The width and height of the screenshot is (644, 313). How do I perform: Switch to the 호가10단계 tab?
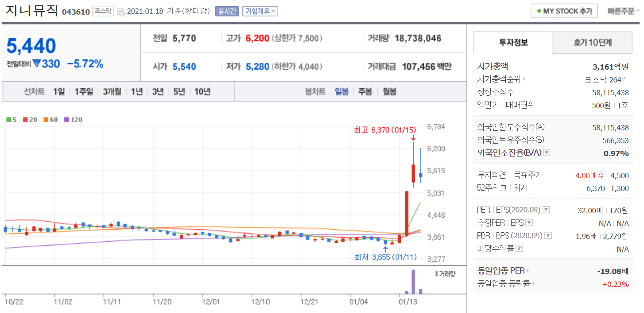click(593, 43)
